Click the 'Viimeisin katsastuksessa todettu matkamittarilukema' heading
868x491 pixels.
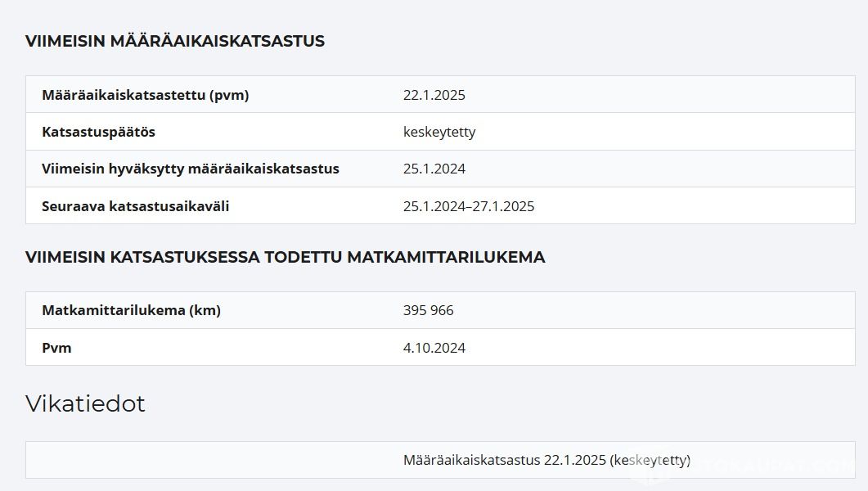[285, 257]
